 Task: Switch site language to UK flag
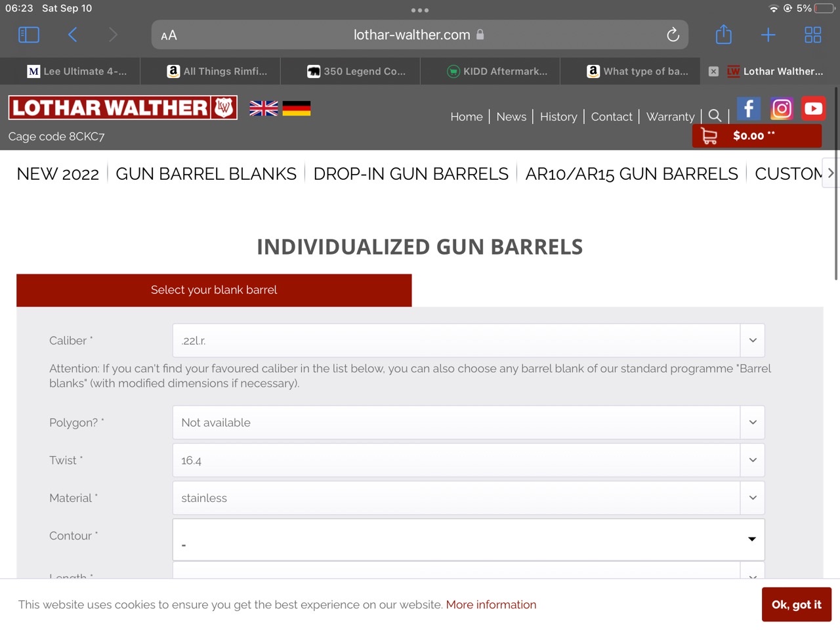click(x=263, y=108)
